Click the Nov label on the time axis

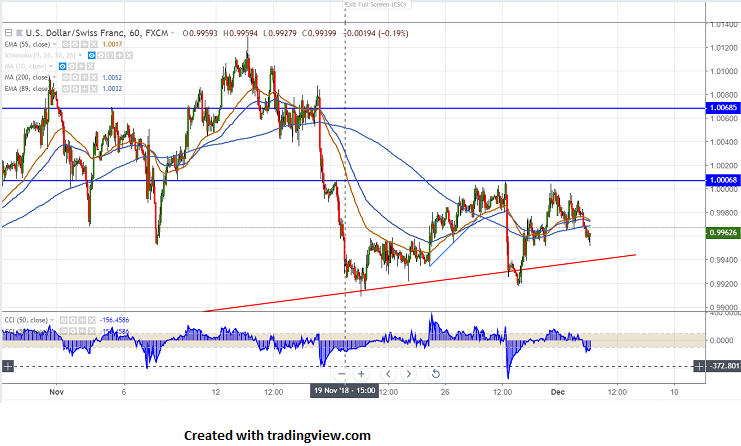56,392
